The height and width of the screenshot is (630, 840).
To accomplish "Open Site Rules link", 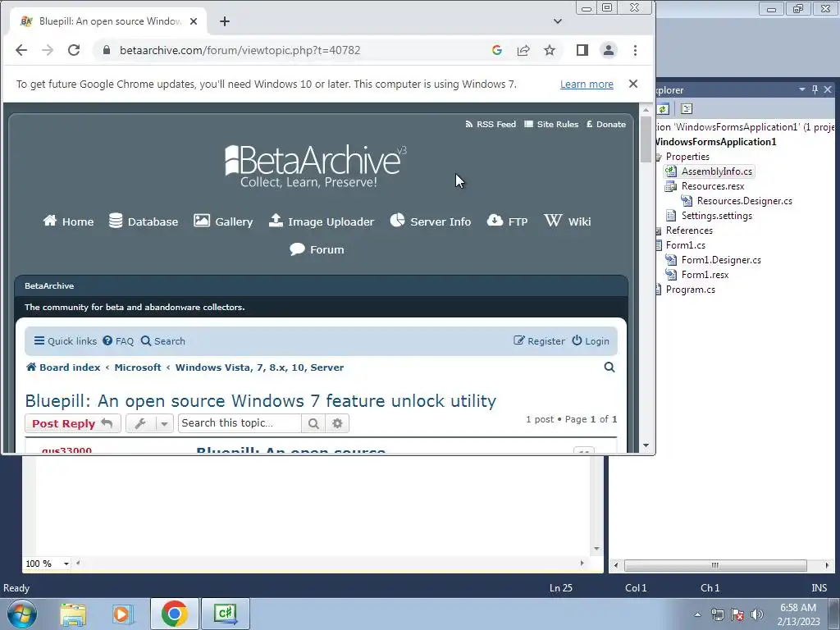I will [551, 125].
